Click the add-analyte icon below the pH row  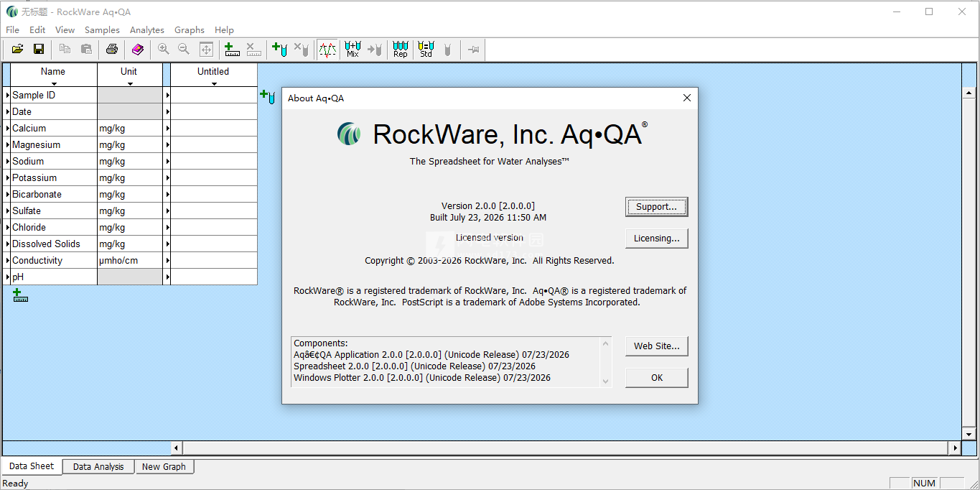click(21, 295)
